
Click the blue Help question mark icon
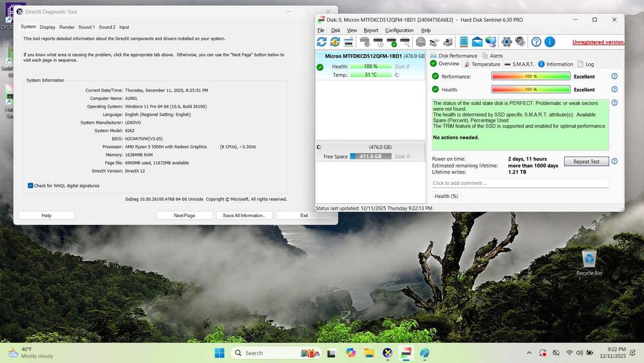[x=536, y=42]
